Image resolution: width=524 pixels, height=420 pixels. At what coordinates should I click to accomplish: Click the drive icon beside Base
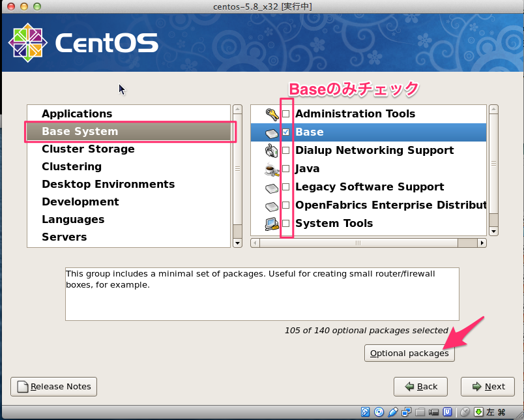coord(272,134)
